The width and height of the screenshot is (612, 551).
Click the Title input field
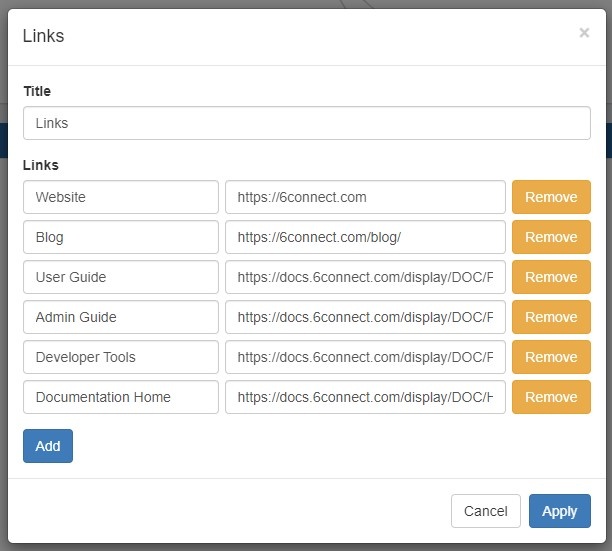pos(306,124)
